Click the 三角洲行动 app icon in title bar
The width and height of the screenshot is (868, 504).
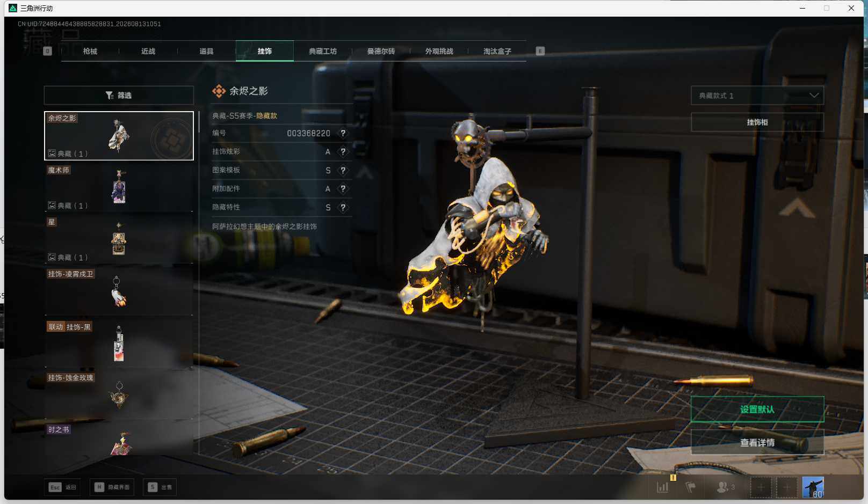(x=13, y=8)
